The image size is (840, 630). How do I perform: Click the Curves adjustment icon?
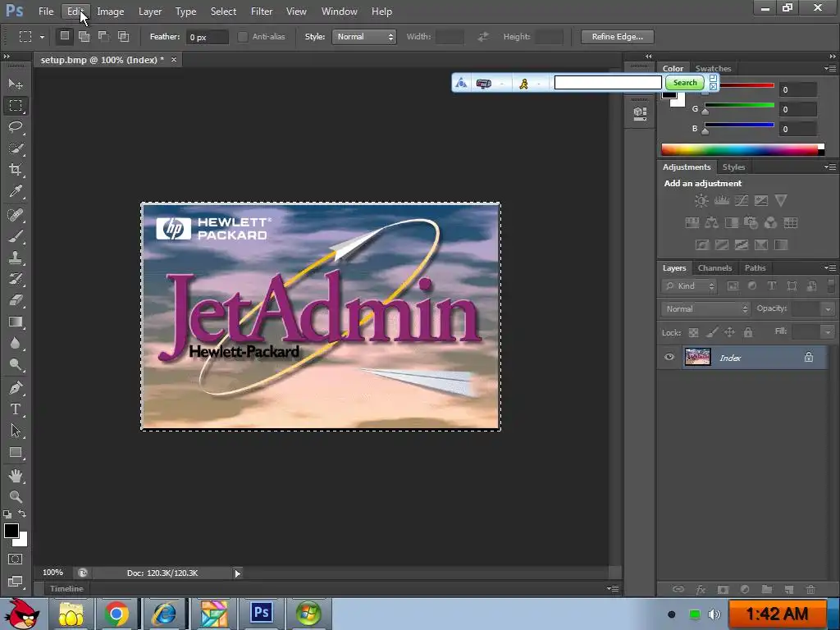(742, 201)
